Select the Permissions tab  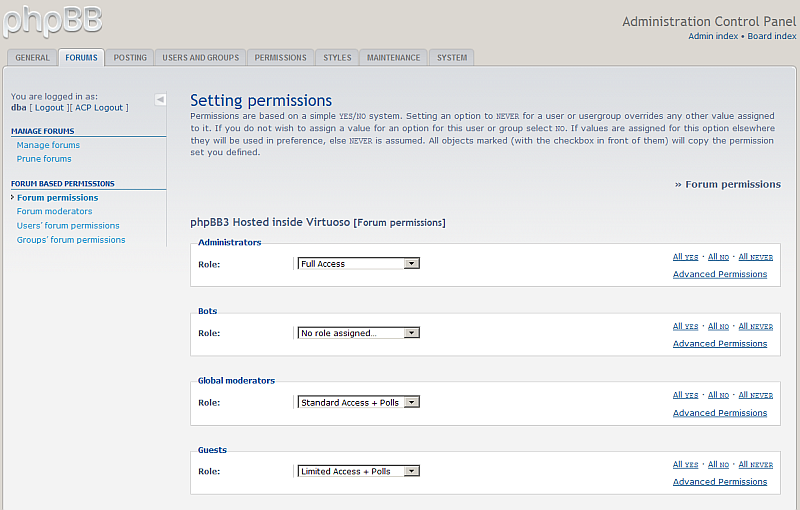pyautogui.click(x=280, y=58)
